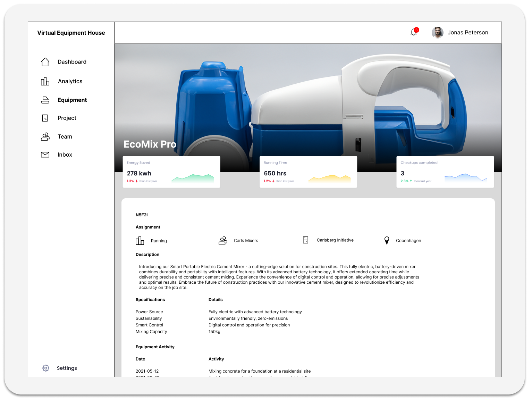Click the Jonas Peterson user name
Viewport: 532px width, 399px height.
(467, 33)
